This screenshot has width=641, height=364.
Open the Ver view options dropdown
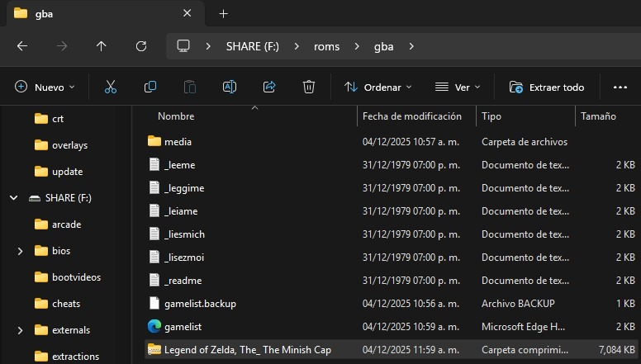(x=458, y=87)
